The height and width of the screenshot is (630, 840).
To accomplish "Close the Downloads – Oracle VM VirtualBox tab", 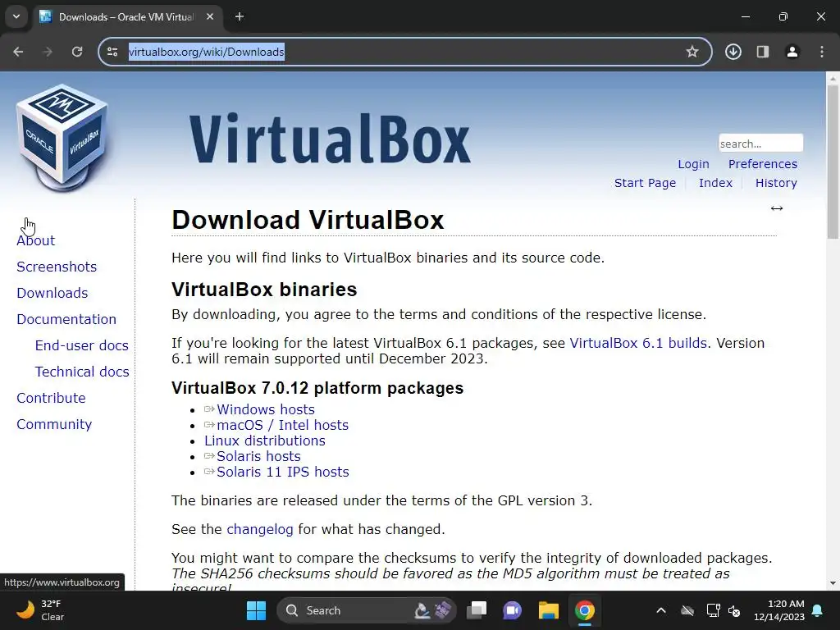I will tap(210, 16).
